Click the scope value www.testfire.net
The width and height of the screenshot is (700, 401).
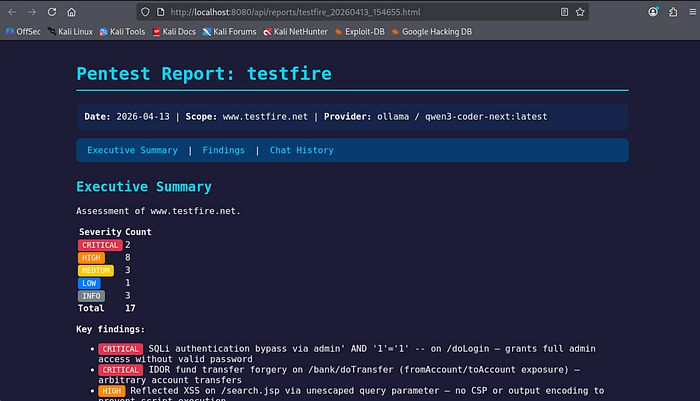pyautogui.click(x=265, y=117)
